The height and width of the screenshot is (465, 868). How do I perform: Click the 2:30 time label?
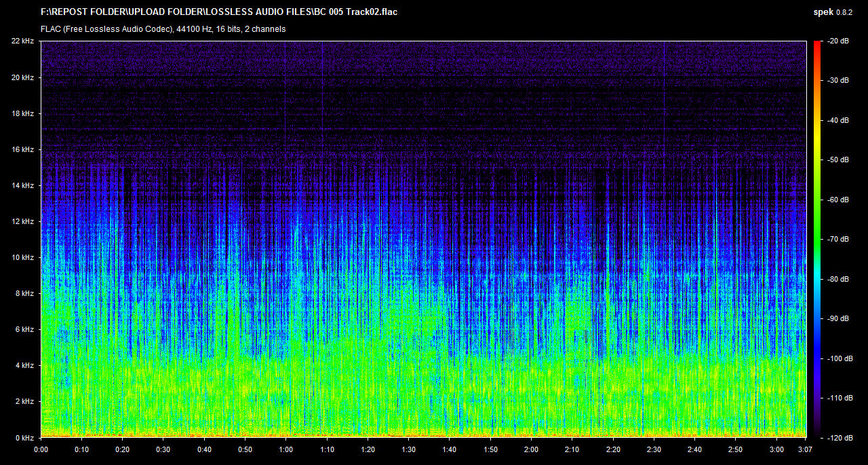pos(654,449)
